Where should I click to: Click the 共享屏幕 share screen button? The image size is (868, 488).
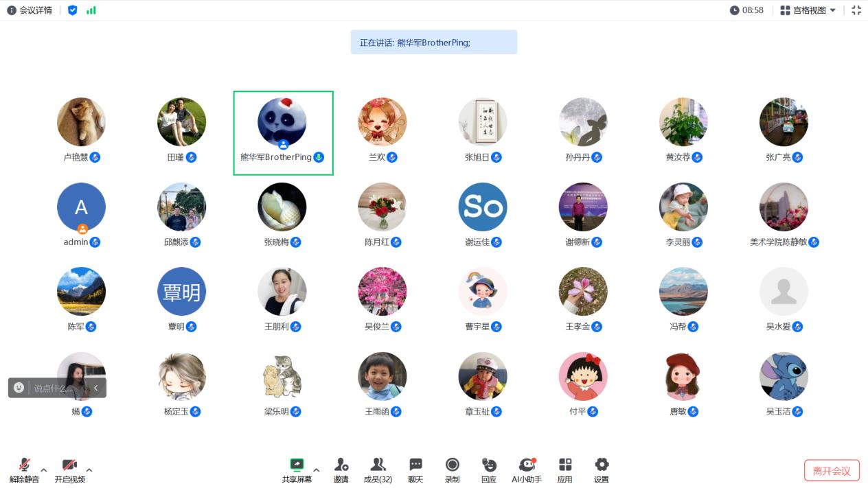coord(297,465)
